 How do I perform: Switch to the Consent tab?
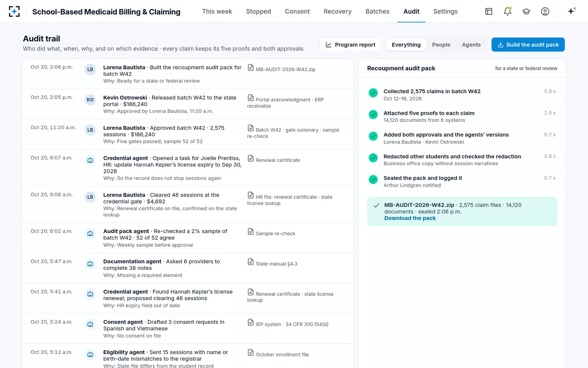(297, 11)
